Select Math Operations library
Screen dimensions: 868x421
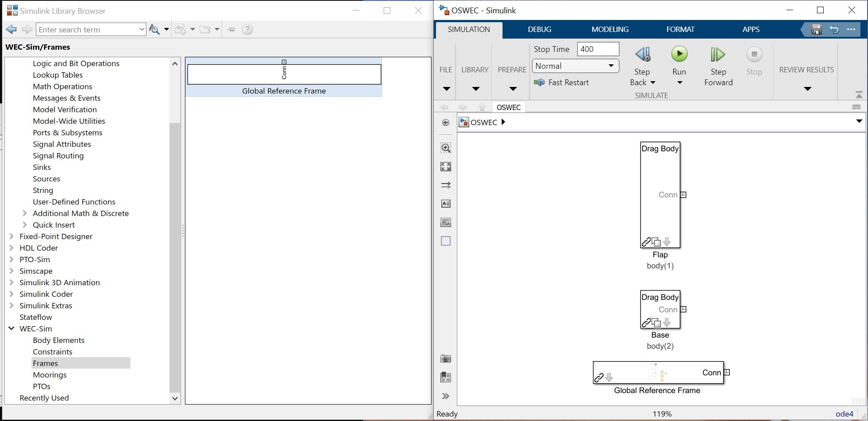(63, 87)
